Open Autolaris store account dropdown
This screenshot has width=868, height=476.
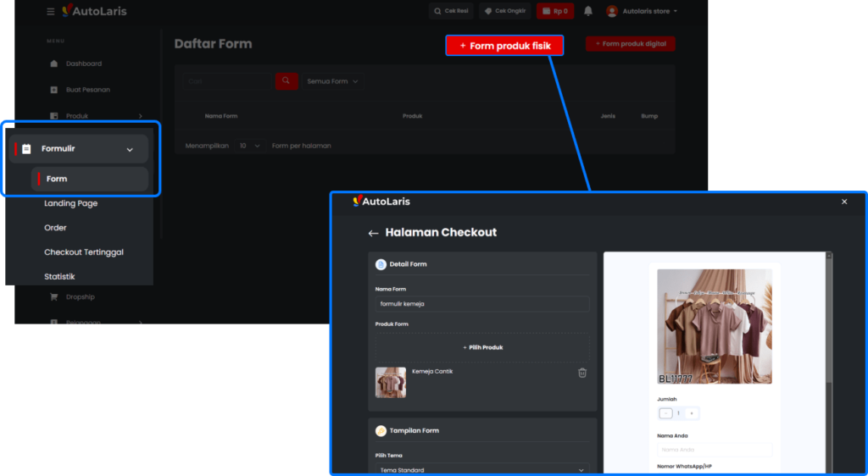point(649,11)
